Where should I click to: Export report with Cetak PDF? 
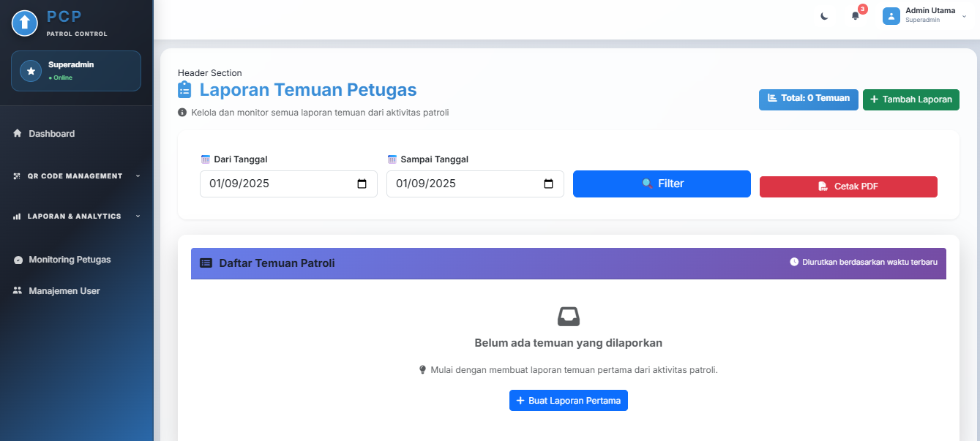(848, 186)
